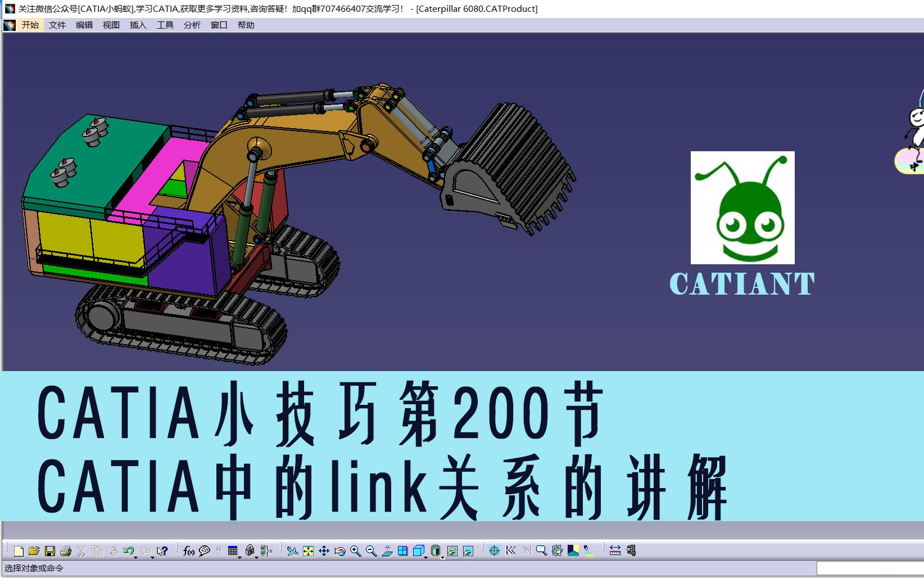
Task: Click the layers filter icon
Action: 557,551
